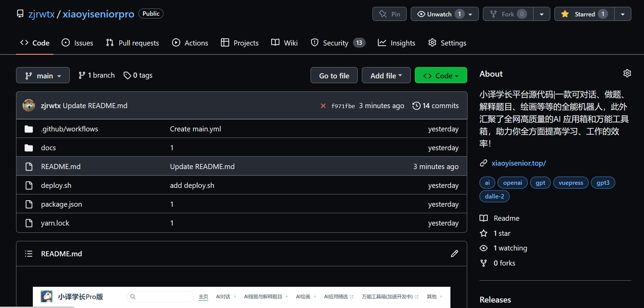Open the green Code clone dropdown
Screen dimensions: 644x308
click(441, 75)
